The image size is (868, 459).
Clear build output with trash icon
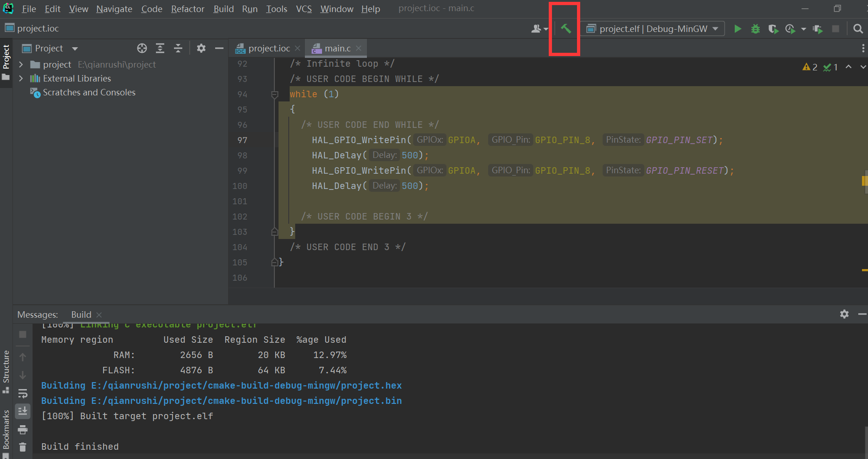click(23, 447)
